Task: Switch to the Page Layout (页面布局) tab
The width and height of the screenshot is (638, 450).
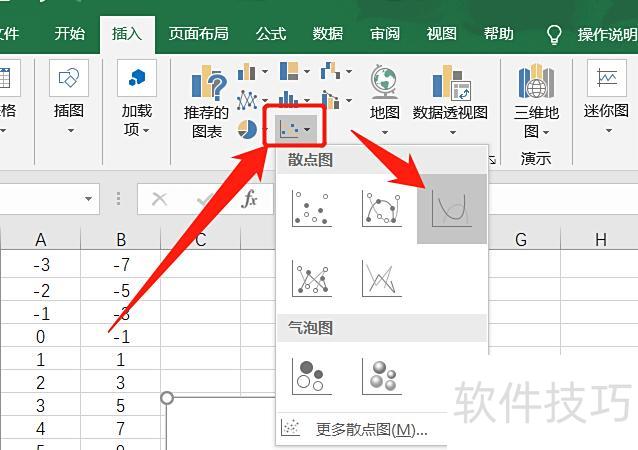Action: 199,34
